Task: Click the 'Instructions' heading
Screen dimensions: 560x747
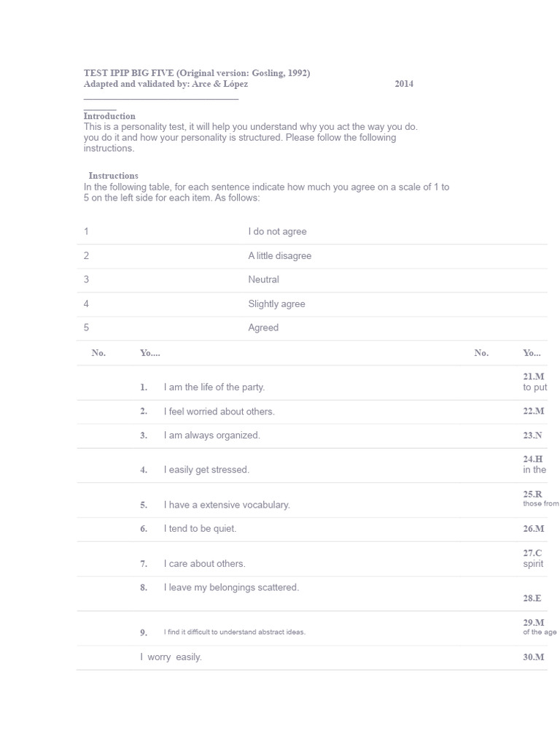Action: pos(113,176)
